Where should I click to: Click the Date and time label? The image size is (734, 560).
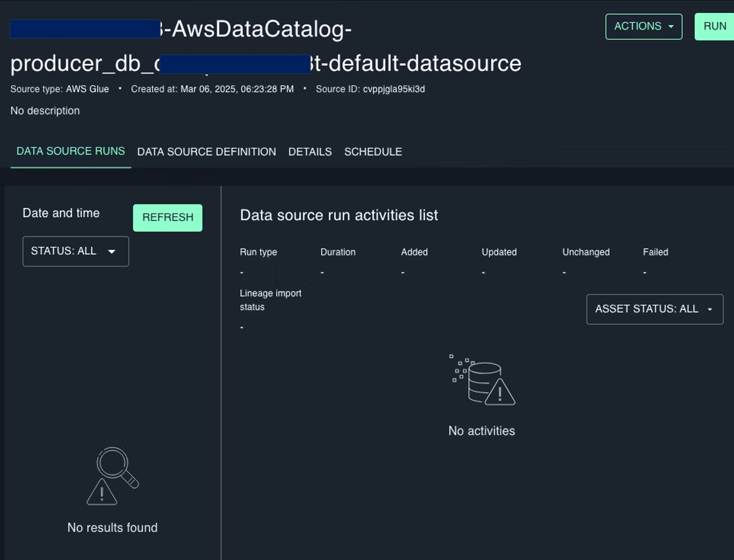pyautogui.click(x=61, y=213)
